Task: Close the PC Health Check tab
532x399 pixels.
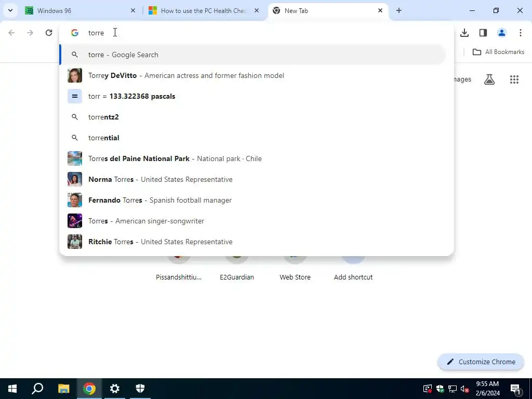Action: [x=257, y=10]
